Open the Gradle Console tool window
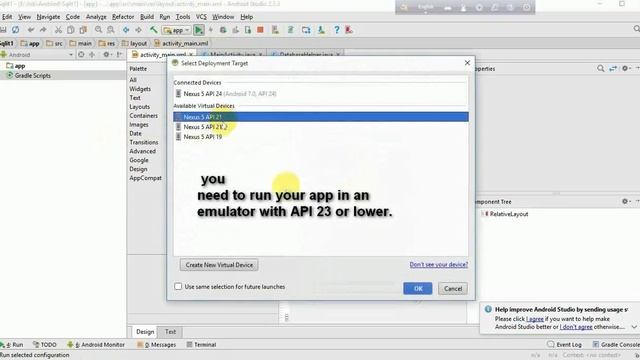Screen dimensions: 640x360 [x=616, y=344]
